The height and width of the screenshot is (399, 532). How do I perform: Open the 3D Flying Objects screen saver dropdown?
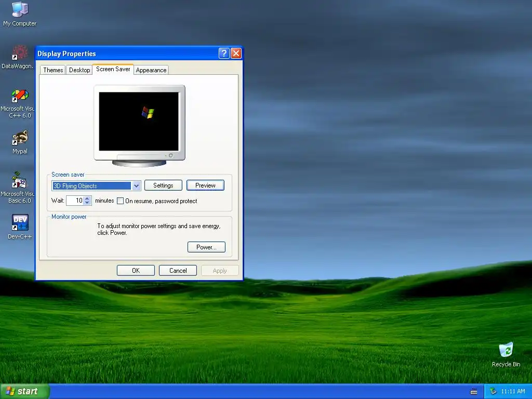point(137,185)
